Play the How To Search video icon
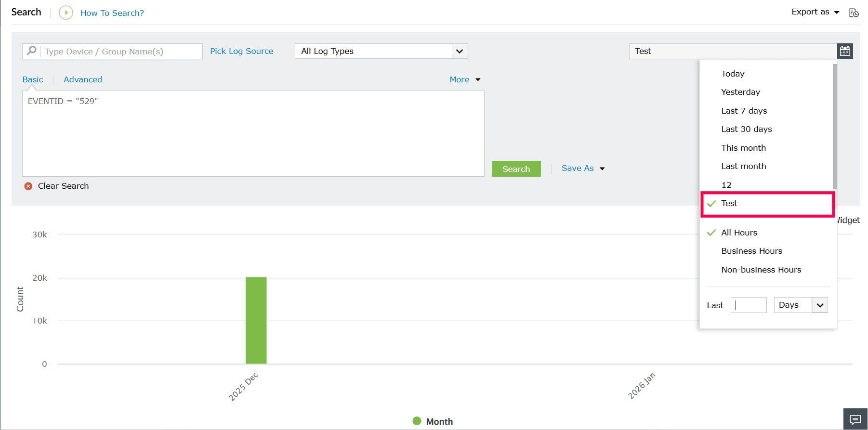868x430 pixels. [x=66, y=13]
